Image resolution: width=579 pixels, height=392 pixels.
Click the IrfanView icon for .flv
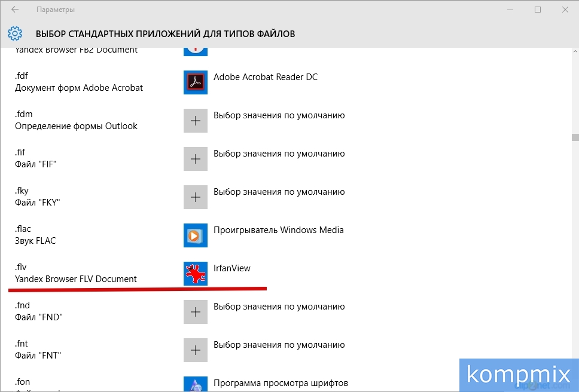pos(196,274)
